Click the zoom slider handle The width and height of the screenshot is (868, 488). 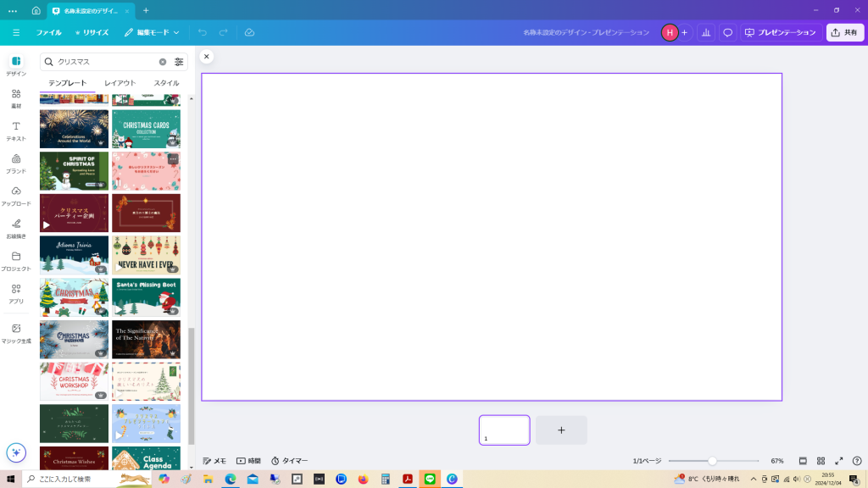(712, 461)
